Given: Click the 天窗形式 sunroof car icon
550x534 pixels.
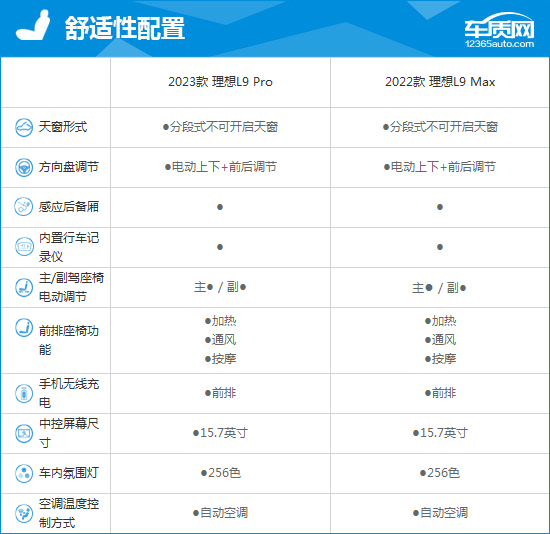Looking at the screenshot, I should coord(24,127).
